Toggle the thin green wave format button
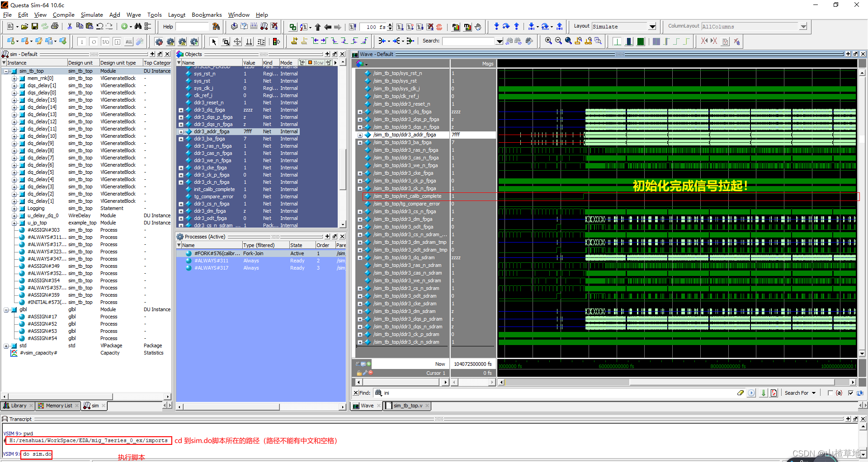The width and height of the screenshot is (868, 462). [x=617, y=42]
